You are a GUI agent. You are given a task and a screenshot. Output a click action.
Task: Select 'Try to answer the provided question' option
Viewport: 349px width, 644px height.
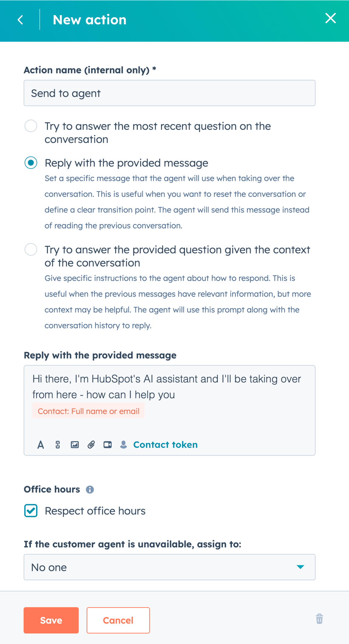coord(31,249)
